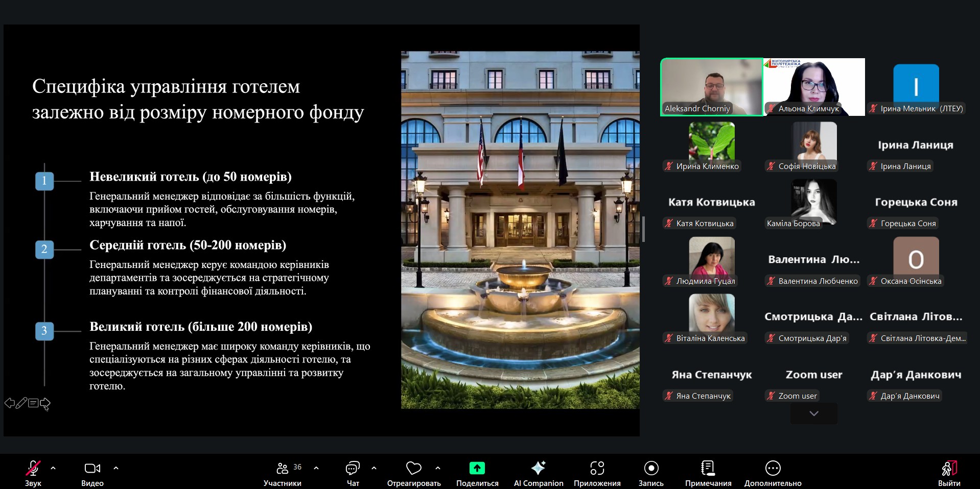Show more participants with down chevron
980x489 pixels.
813,413
